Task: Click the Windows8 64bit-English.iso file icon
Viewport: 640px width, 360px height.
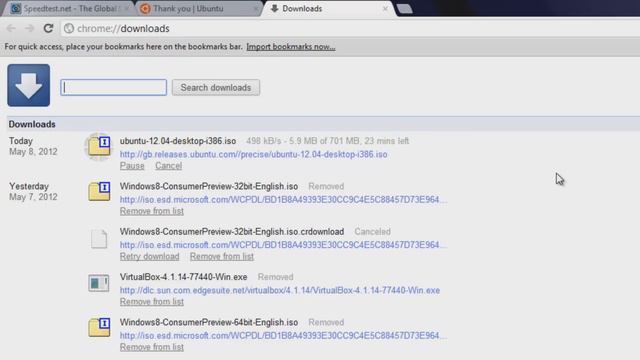Action: (99, 327)
